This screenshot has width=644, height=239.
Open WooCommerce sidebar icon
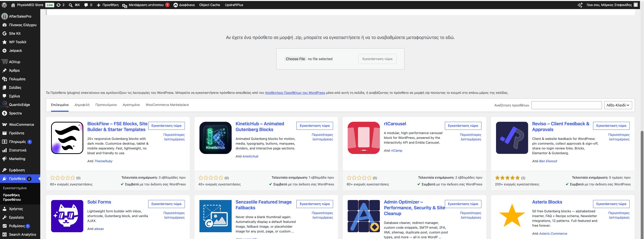click(x=4, y=125)
